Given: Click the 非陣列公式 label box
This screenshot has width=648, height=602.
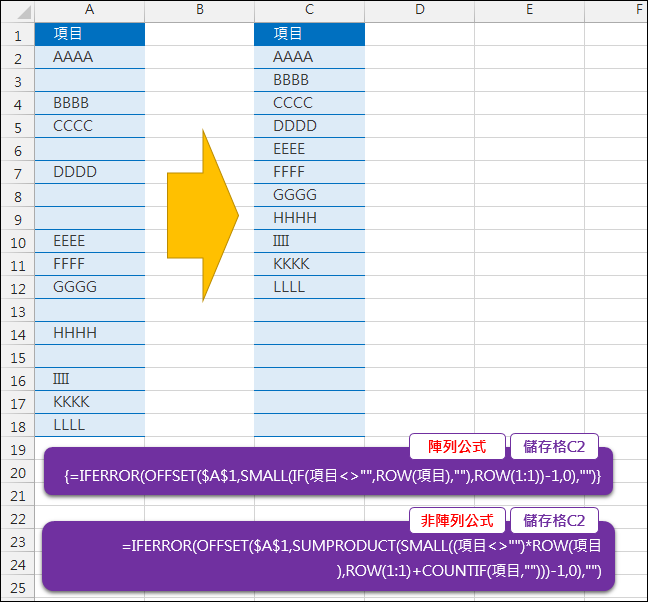Looking at the screenshot, I should [457, 520].
